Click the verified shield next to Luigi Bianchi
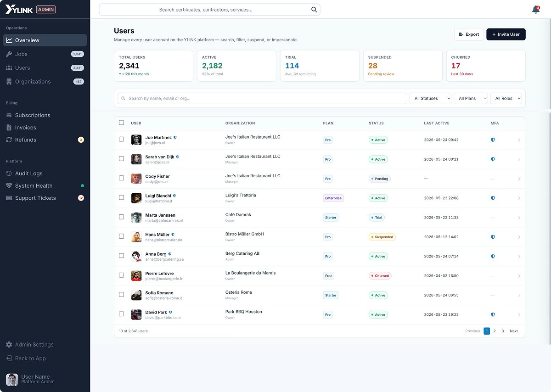551x392 pixels. click(x=174, y=196)
